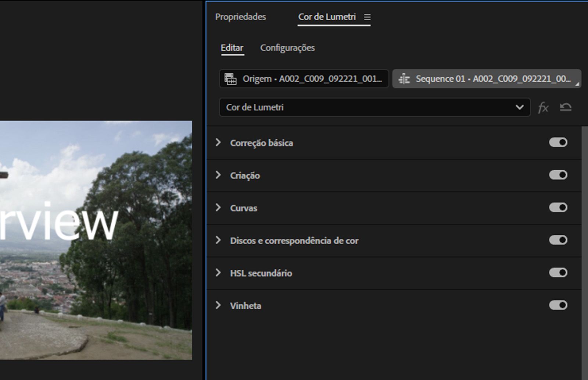Expand the Vinheta section chevron

218,305
